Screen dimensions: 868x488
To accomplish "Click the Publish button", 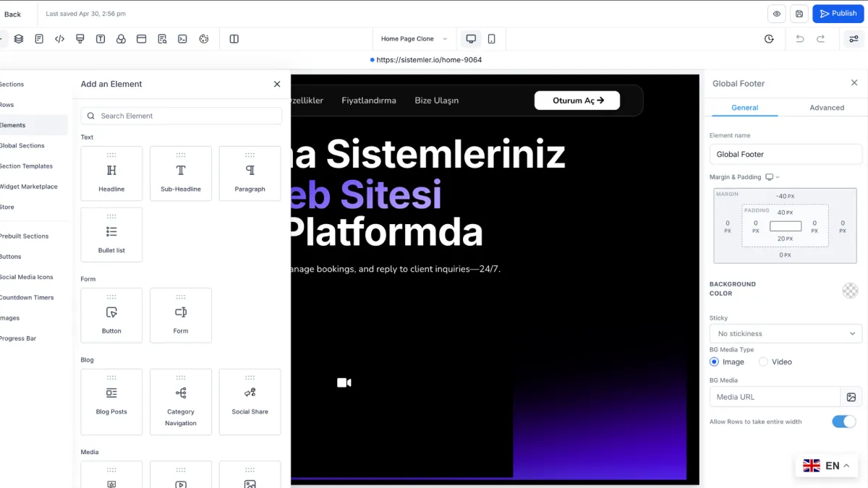I will (838, 14).
